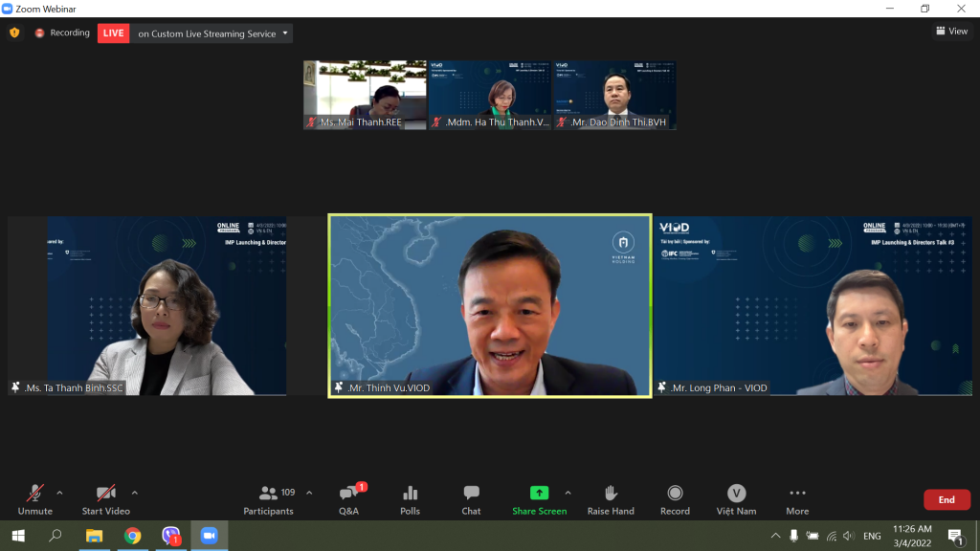Click the green Share Screen icon
980x551 pixels.
(539, 494)
